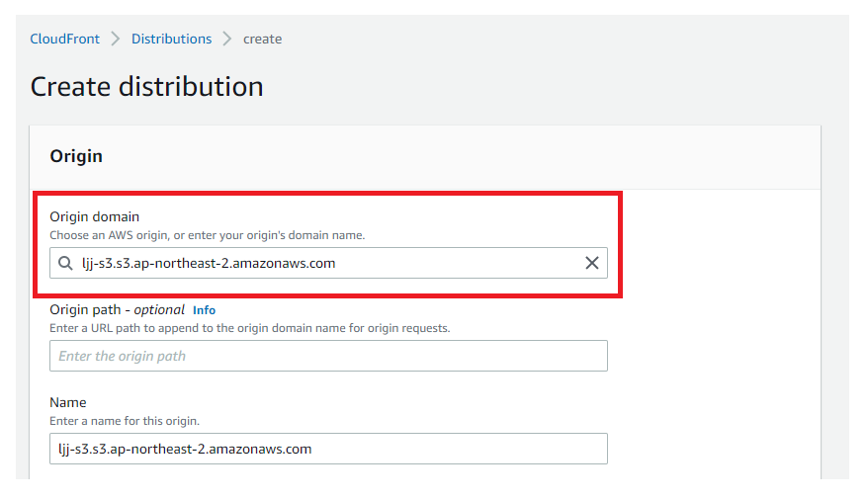Click the 'create' breadcrumb text
868x500 pixels.
(x=262, y=40)
